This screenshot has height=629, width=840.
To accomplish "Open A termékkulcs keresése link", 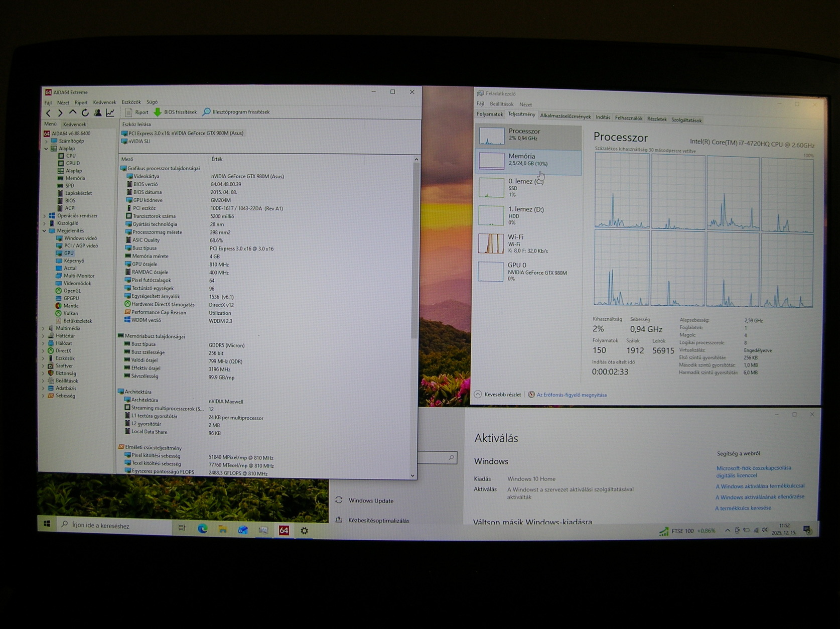I will click(x=743, y=508).
